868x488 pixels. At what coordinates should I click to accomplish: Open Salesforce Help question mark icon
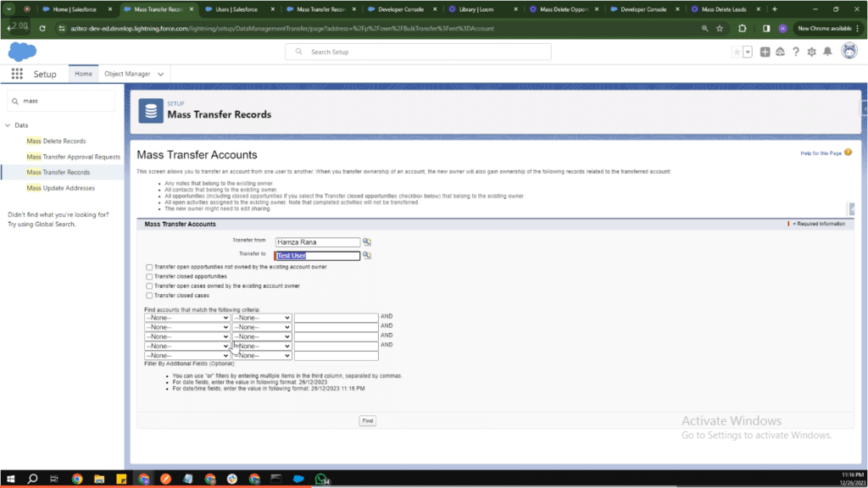(795, 52)
